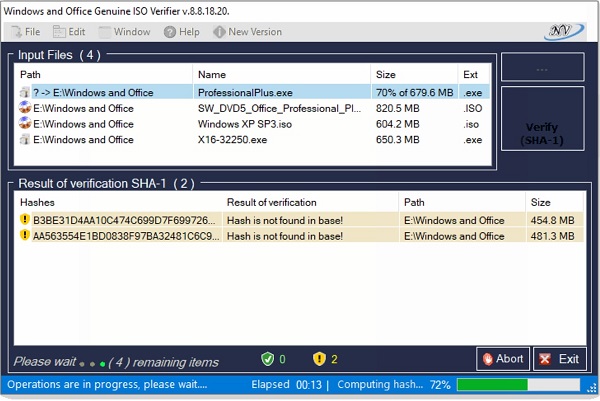Click the red hand icon on Abort
The height and width of the screenshot is (401, 600).
coord(488,359)
